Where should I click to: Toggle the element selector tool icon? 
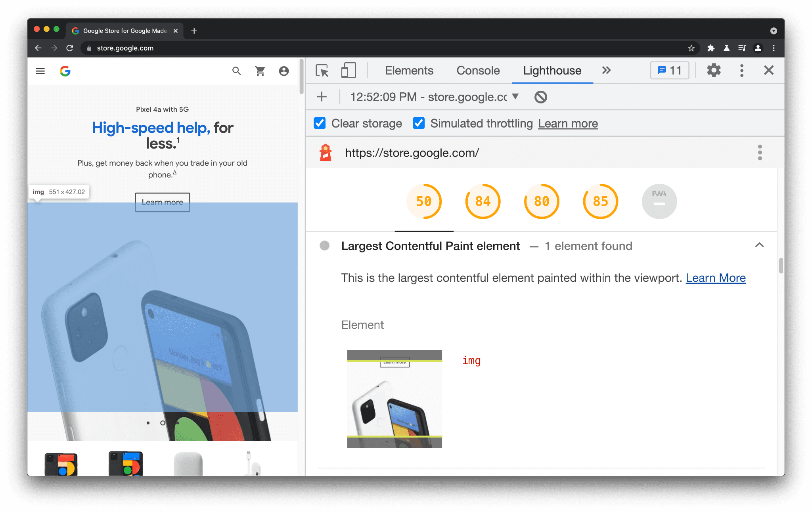point(322,71)
